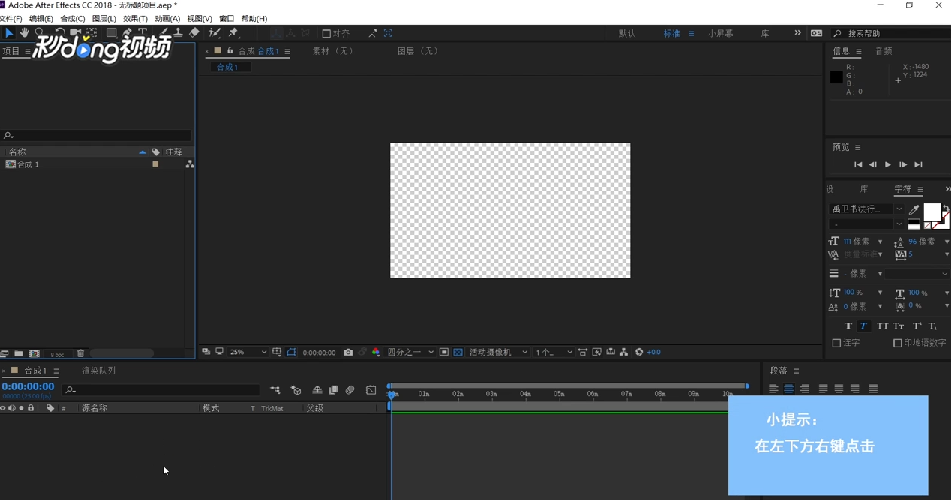Viewport: 951px width, 500px height.
Task: Click the black and white default swatch
Action: [914, 225]
